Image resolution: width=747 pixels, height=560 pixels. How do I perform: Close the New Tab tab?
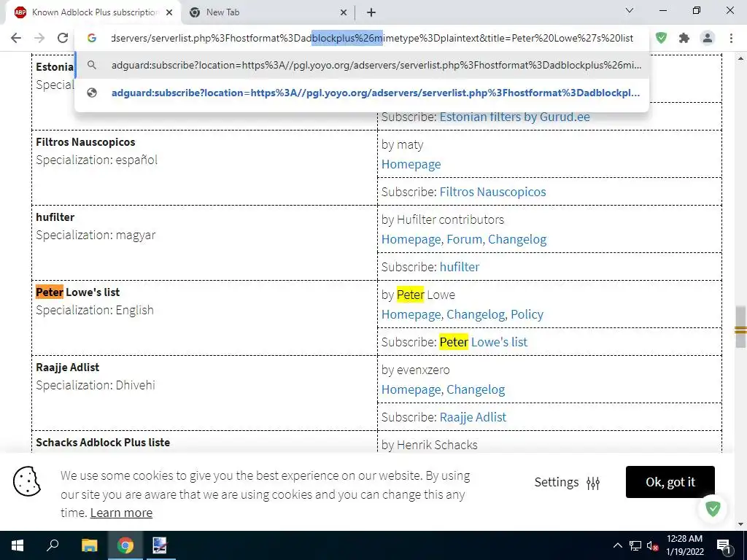click(344, 13)
